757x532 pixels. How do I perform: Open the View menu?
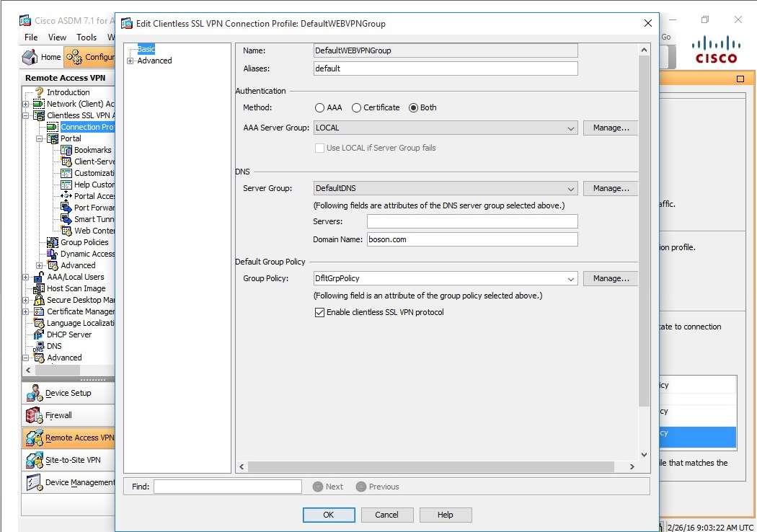pyautogui.click(x=57, y=37)
